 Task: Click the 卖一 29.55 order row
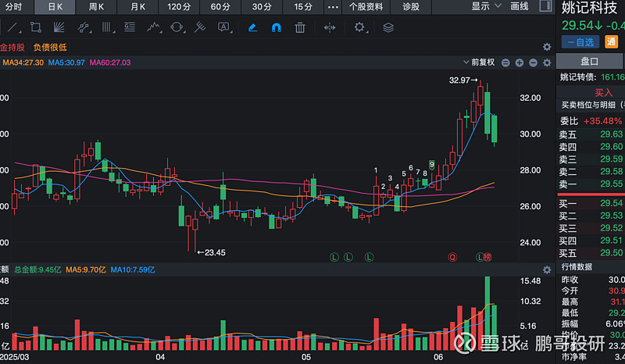click(591, 184)
